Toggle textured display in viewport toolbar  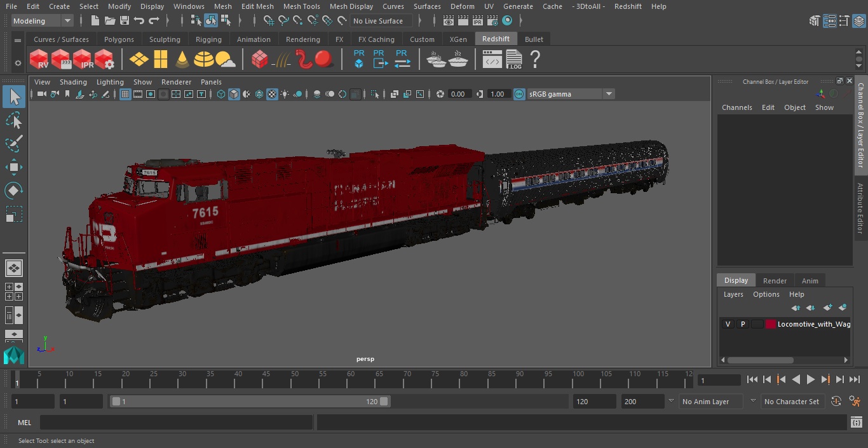[x=272, y=94]
